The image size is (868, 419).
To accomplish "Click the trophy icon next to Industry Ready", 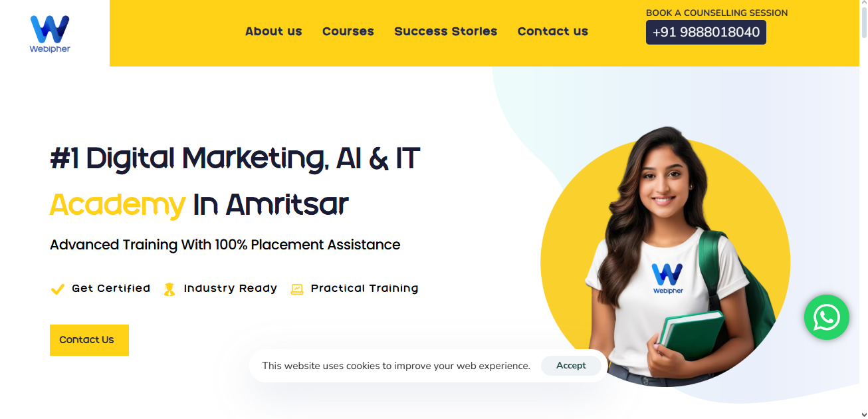I will tap(169, 289).
